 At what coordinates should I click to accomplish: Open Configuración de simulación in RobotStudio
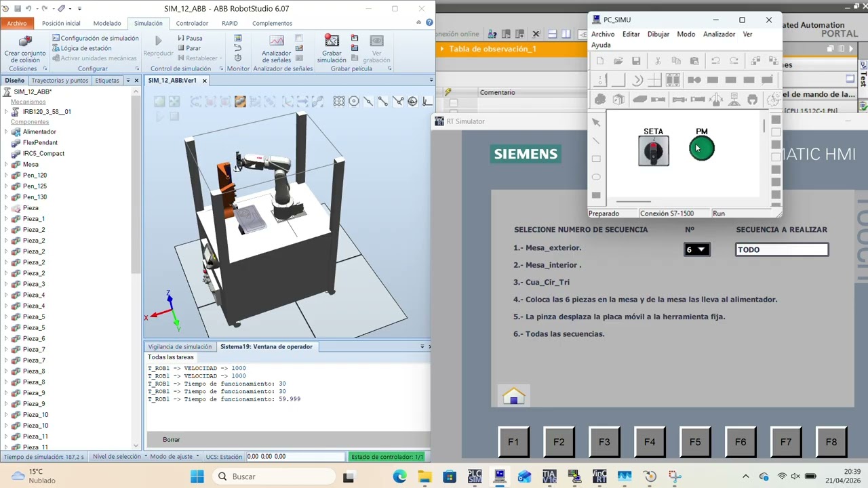click(96, 39)
